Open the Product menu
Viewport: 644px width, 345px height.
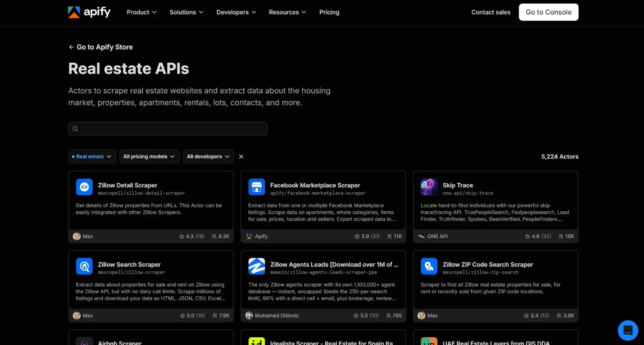click(142, 12)
